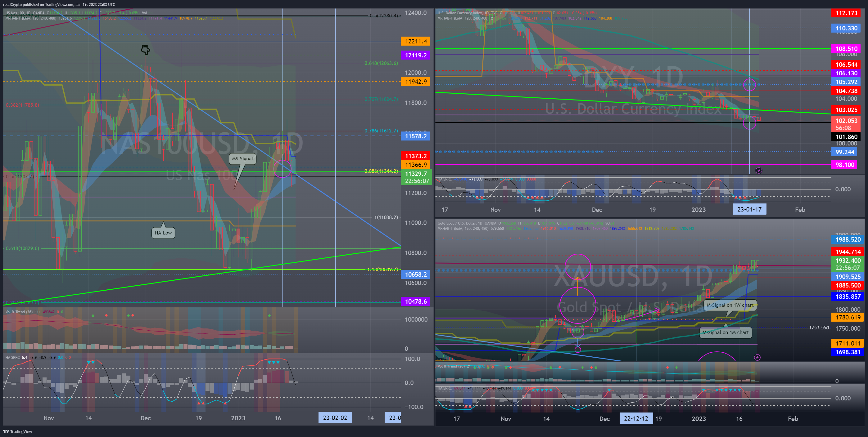Click the 11942.9 orange price label
Viewport: 868px width, 437px height.
pos(415,82)
